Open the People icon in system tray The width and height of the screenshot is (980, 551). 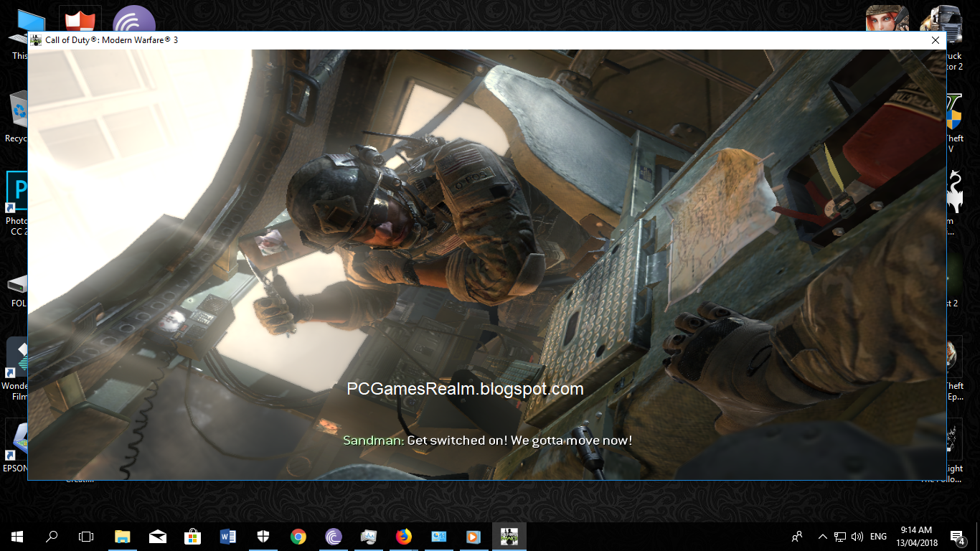797,536
